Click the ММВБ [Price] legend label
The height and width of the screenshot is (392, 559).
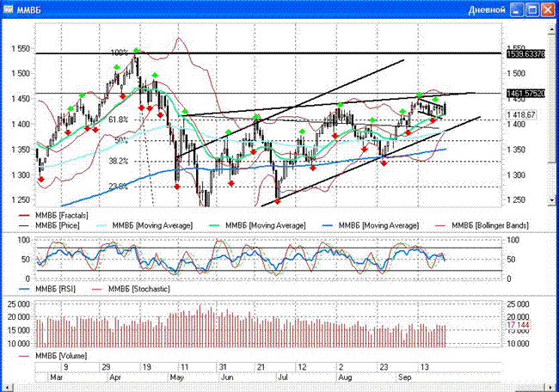point(60,224)
